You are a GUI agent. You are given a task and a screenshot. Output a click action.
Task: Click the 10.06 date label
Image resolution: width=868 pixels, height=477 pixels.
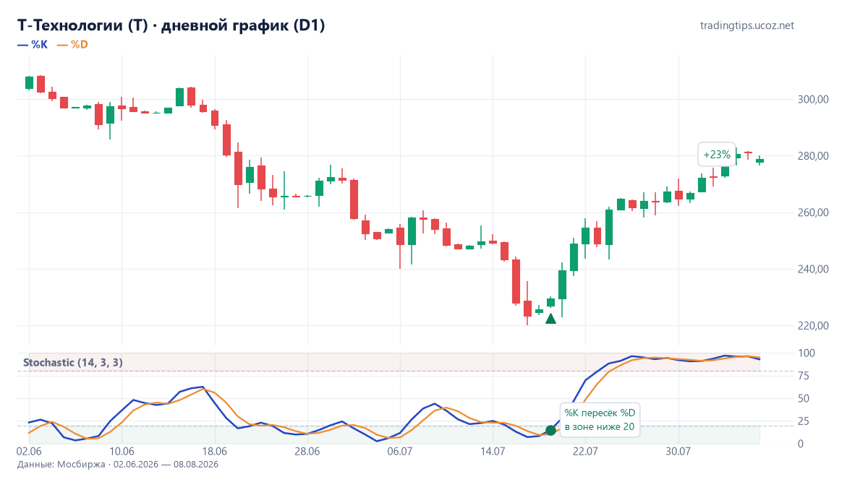coord(122,452)
